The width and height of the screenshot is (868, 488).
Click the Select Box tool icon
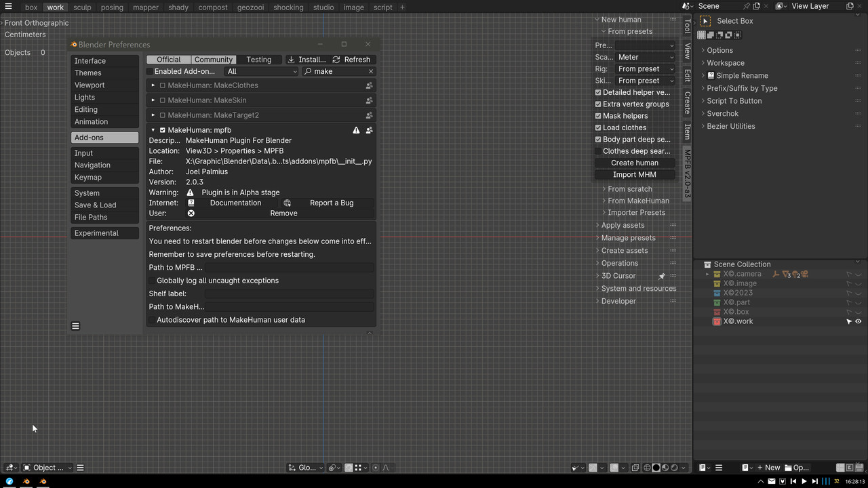(705, 21)
